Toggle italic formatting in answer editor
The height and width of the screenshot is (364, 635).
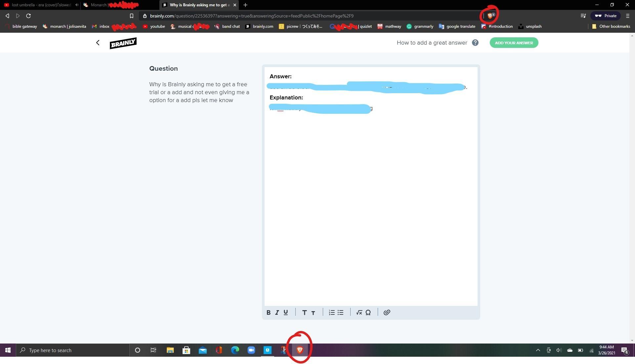point(277,312)
